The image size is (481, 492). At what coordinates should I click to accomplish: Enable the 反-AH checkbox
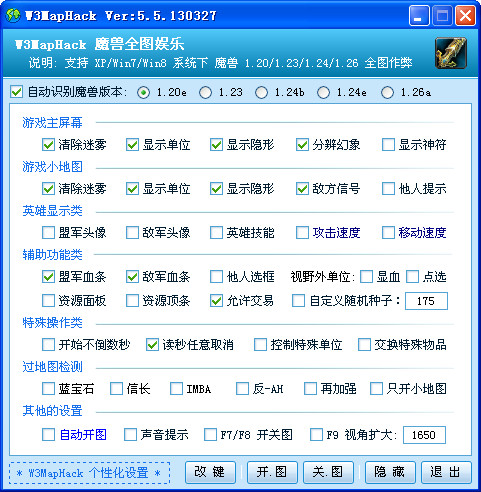click(242, 389)
